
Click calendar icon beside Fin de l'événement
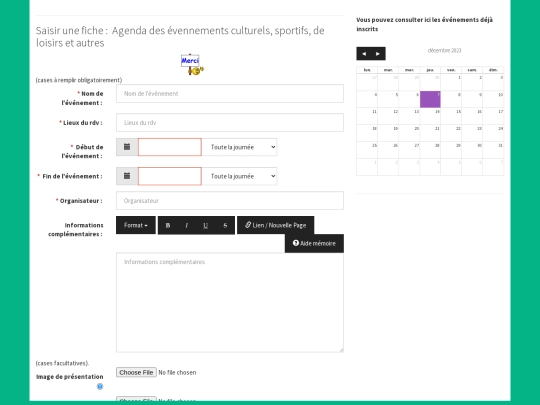127,176
